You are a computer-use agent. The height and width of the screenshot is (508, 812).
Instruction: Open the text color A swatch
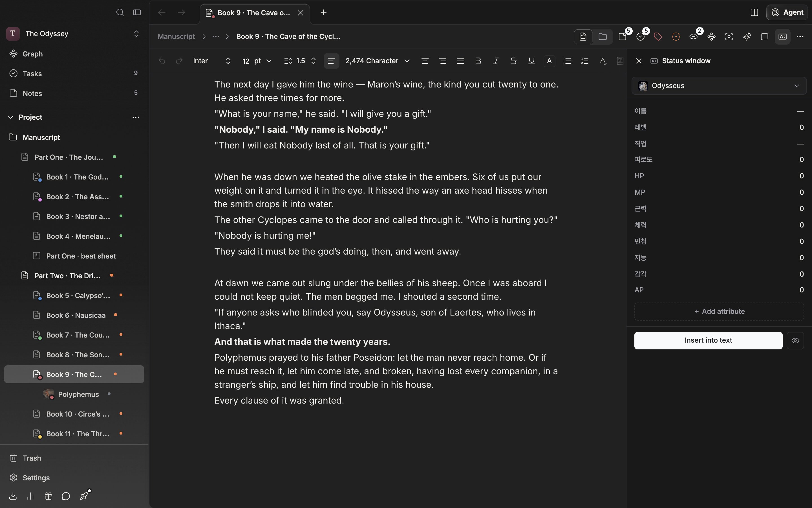coord(549,61)
